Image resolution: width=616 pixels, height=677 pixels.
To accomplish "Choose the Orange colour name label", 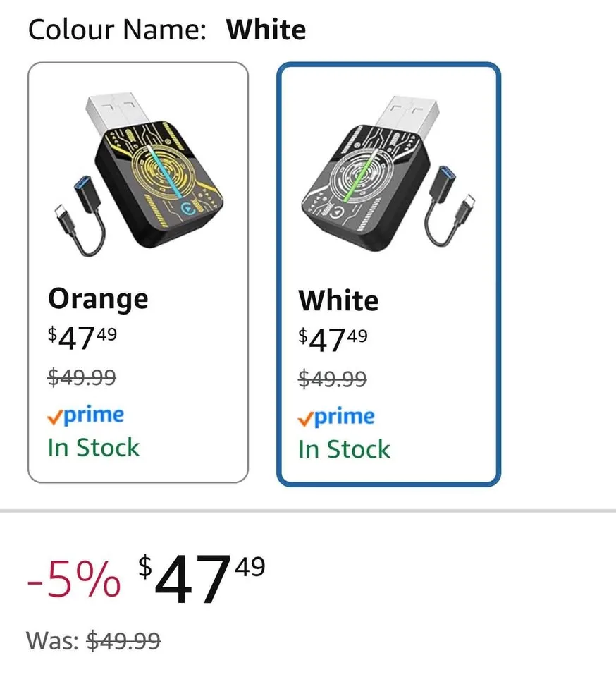I will tap(98, 298).
